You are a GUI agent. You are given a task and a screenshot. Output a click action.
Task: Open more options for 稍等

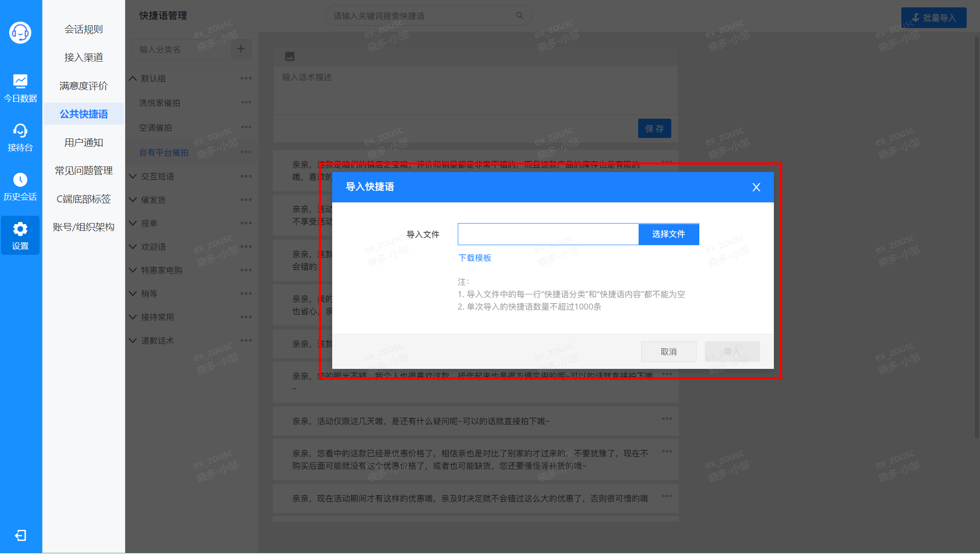point(246,293)
